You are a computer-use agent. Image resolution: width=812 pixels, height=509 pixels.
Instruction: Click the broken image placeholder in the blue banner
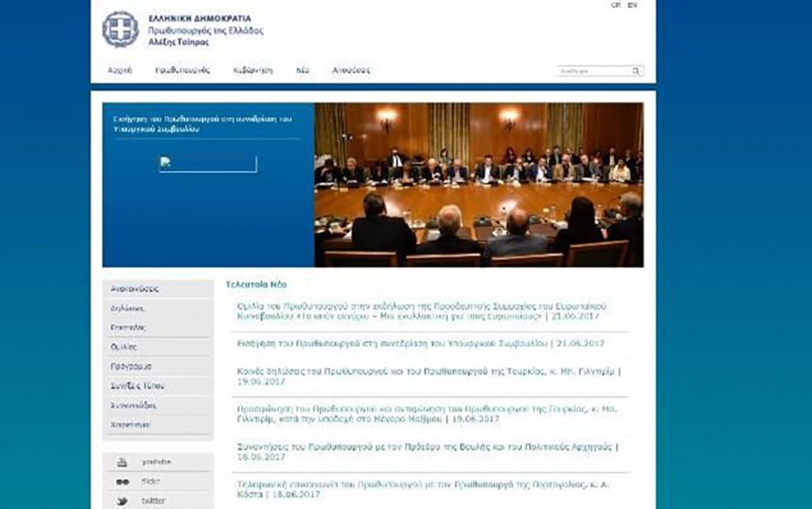(x=207, y=164)
